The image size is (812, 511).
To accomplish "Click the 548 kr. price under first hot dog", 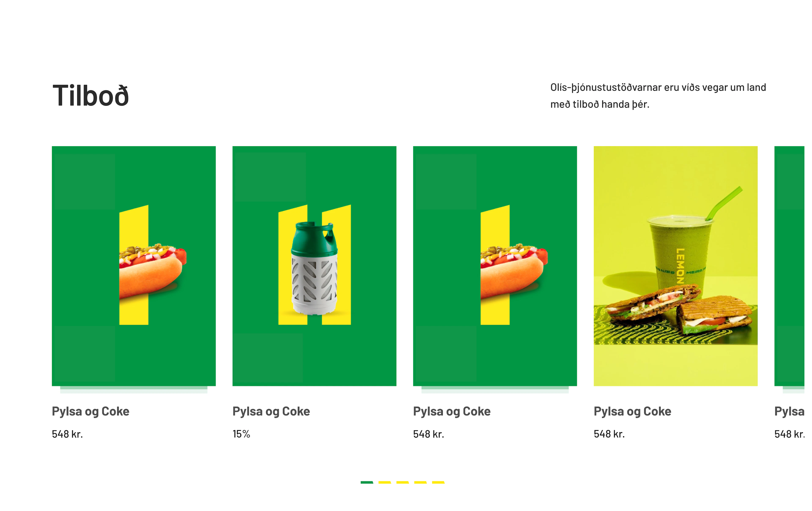I will pyautogui.click(x=67, y=434).
